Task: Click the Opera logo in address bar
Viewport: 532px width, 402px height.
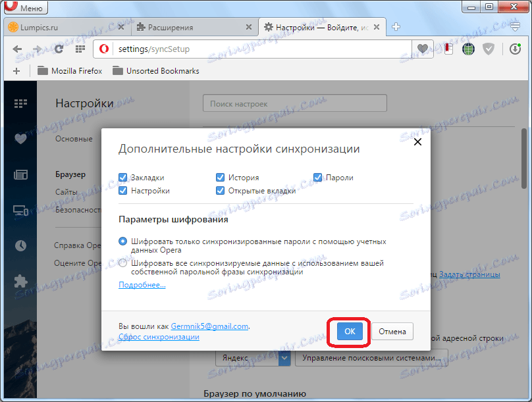Action: [104, 49]
